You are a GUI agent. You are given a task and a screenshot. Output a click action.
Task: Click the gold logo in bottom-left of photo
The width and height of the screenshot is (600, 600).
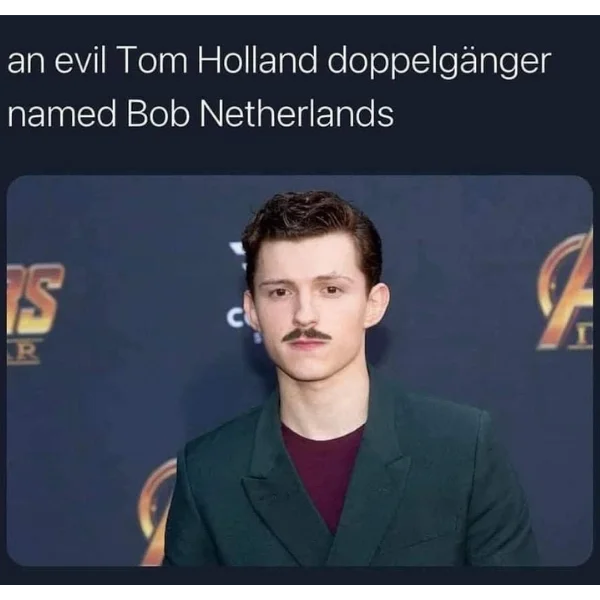click(156, 512)
